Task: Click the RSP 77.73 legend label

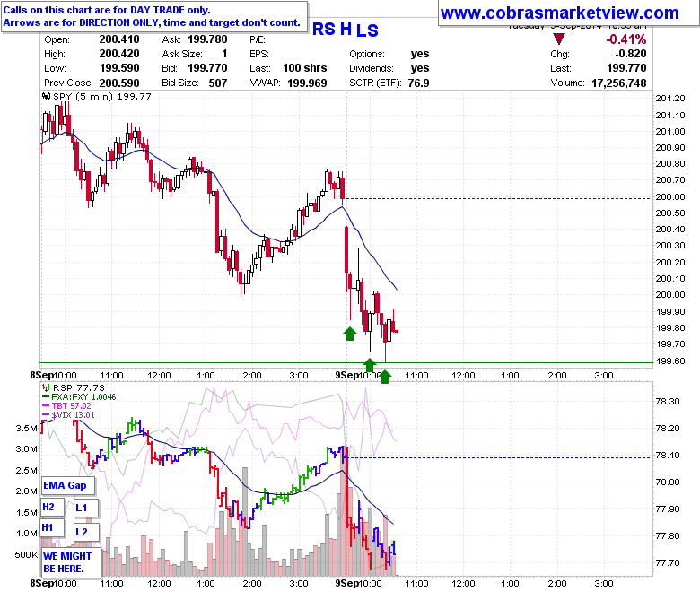Action: [x=79, y=388]
